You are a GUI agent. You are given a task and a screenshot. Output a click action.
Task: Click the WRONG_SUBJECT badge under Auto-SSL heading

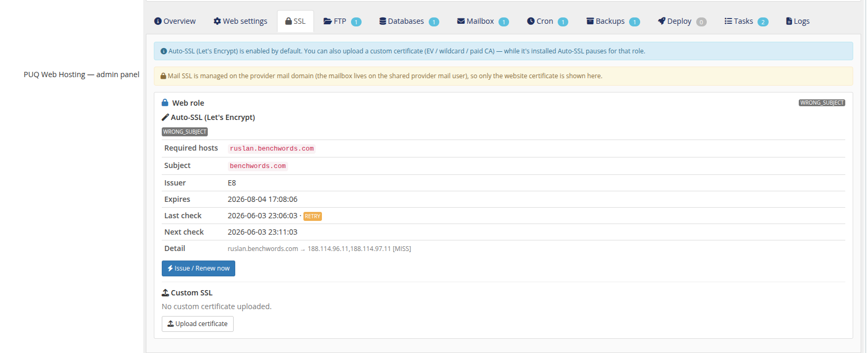(x=184, y=132)
